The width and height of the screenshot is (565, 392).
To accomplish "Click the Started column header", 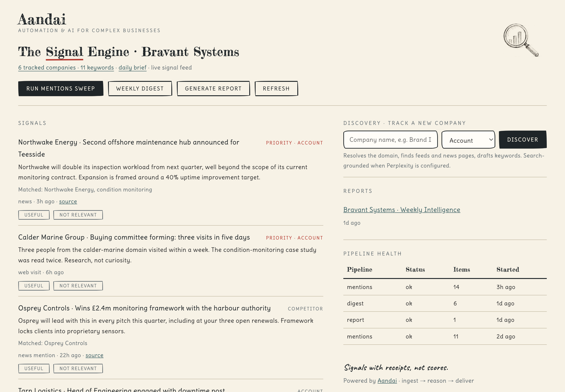I will (508, 269).
